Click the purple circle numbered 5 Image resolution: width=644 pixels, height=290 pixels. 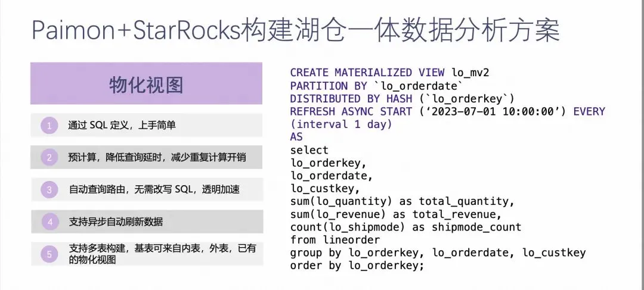[49, 254]
